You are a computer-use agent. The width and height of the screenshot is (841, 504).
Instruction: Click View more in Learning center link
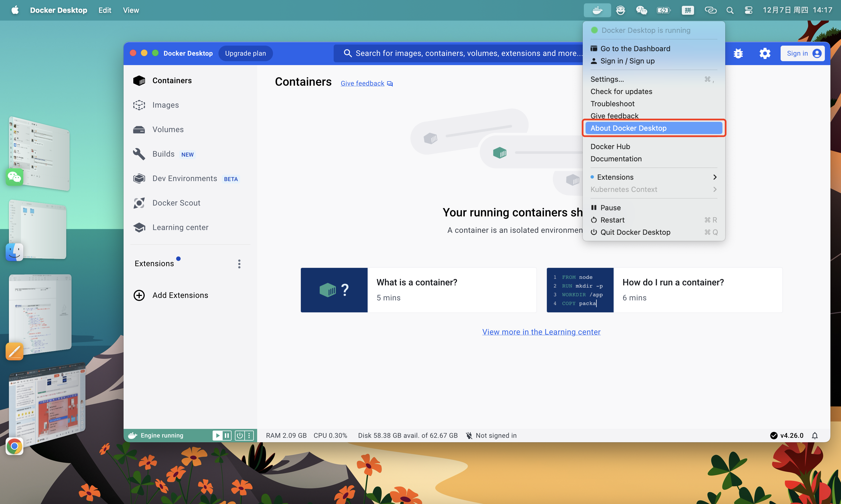coord(541,331)
